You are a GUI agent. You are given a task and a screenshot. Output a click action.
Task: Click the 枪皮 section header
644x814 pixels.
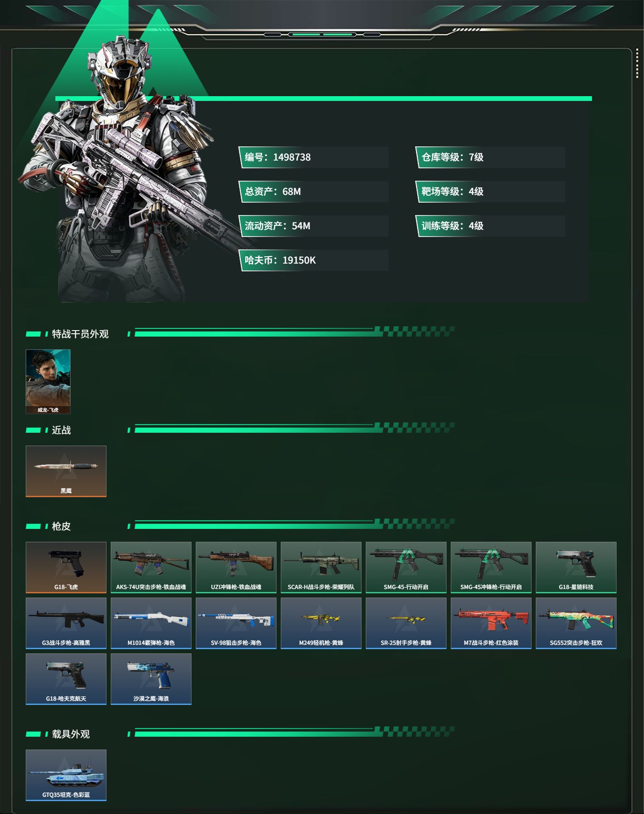point(61,526)
